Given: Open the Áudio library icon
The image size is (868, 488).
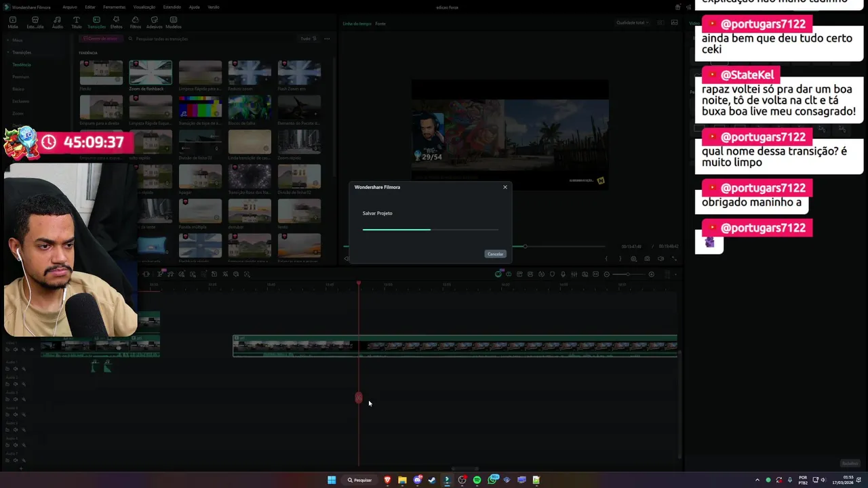Looking at the screenshot, I should coord(58,22).
